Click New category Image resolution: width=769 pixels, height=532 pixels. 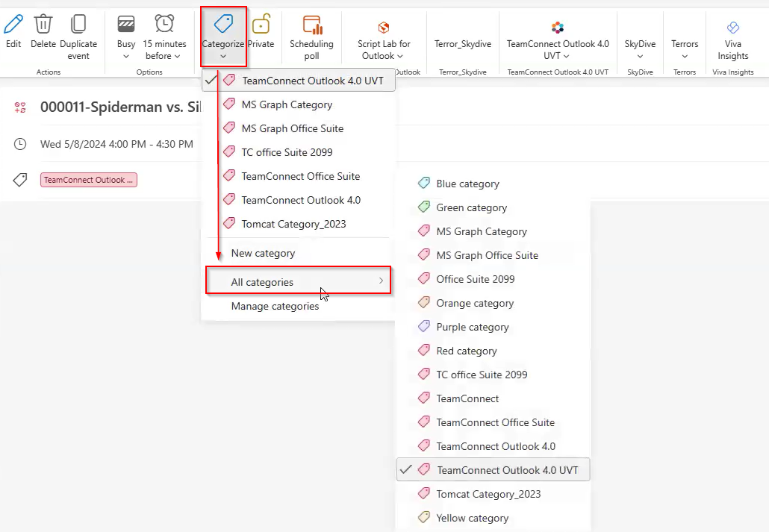(x=299, y=253)
